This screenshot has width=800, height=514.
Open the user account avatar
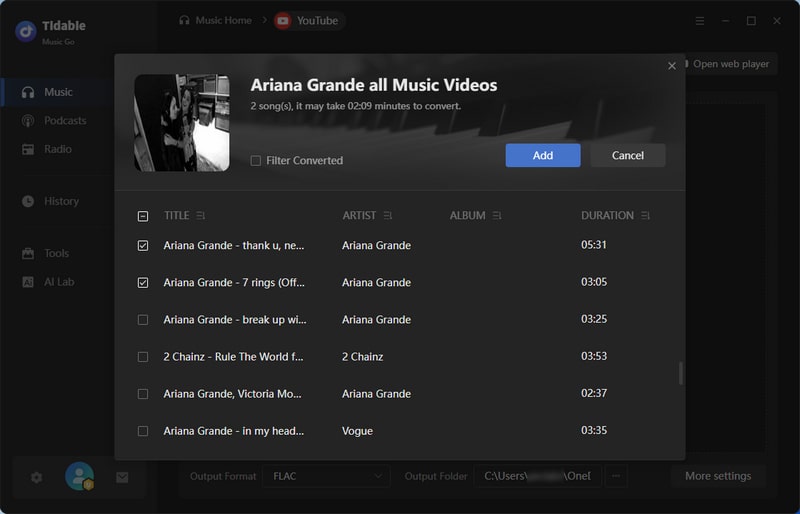click(80, 476)
